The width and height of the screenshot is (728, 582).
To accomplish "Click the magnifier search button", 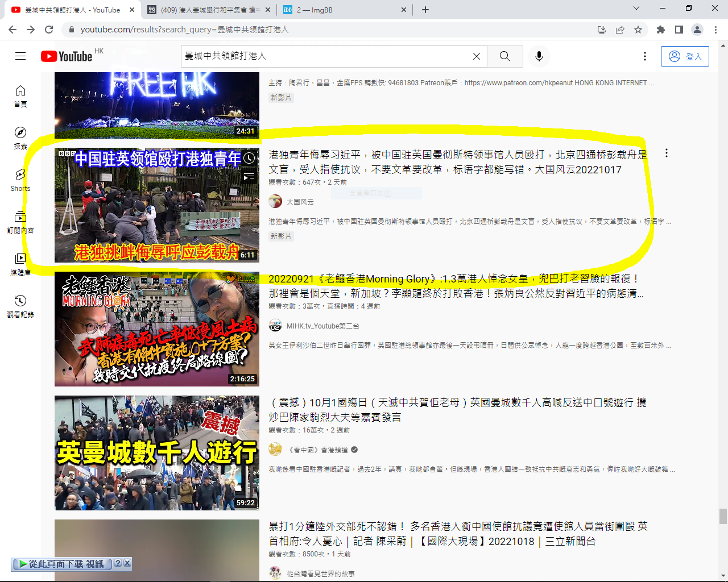I will (505, 56).
